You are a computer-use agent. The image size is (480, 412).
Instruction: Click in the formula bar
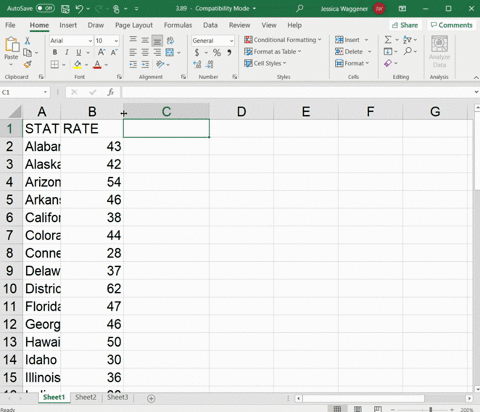297,92
